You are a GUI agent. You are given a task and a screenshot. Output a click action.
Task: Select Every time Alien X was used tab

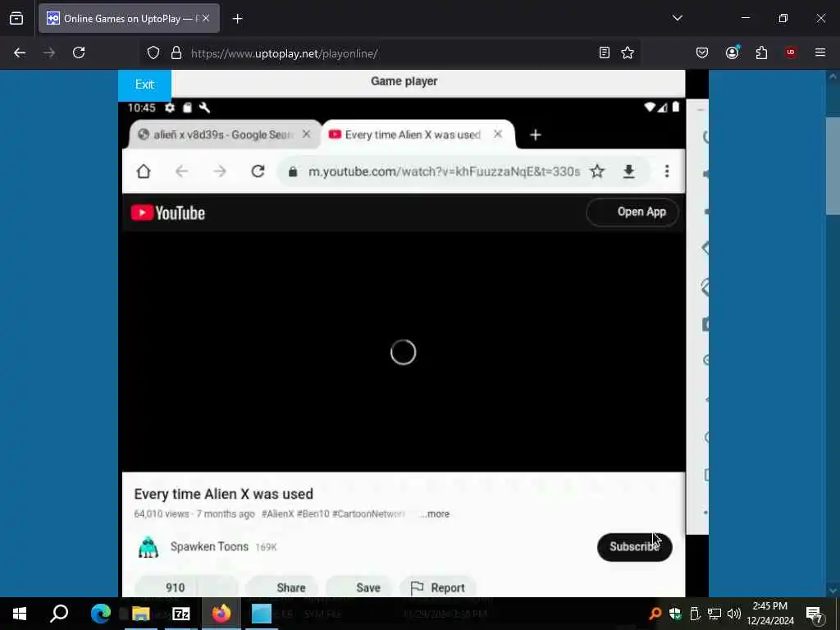tap(418, 135)
